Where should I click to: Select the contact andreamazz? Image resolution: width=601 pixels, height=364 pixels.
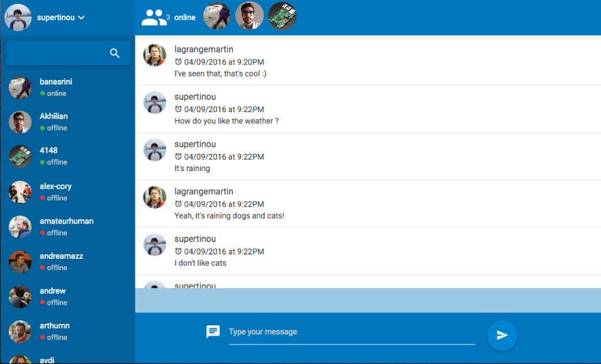pos(61,256)
